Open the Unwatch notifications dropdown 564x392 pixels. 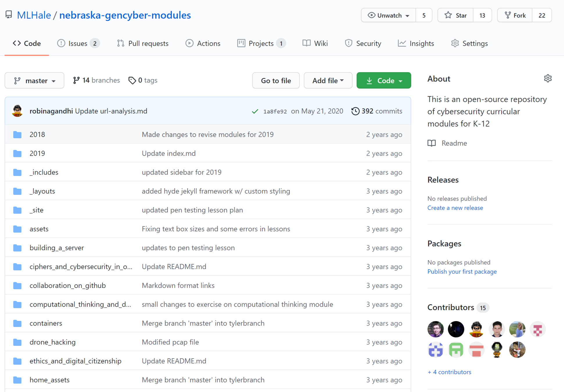[388, 15]
